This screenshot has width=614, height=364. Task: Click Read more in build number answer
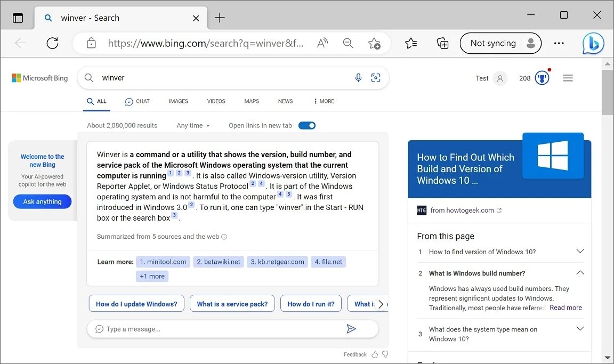tap(565, 308)
